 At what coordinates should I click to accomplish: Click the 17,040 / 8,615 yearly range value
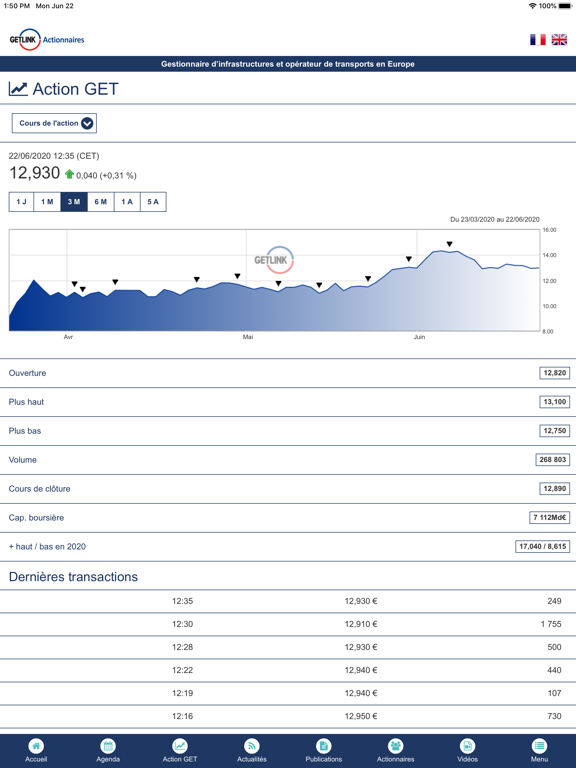(x=543, y=546)
